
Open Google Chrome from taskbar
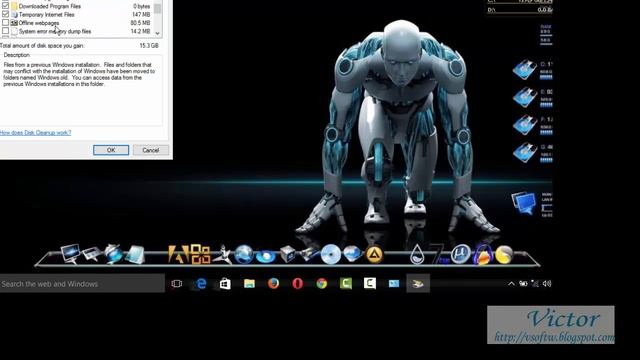coord(322,284)
